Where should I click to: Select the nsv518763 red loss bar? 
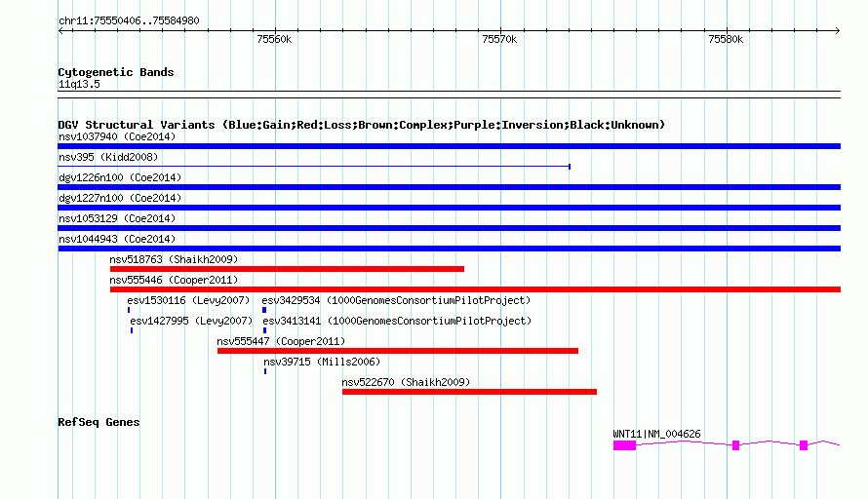tap(287, 269)
